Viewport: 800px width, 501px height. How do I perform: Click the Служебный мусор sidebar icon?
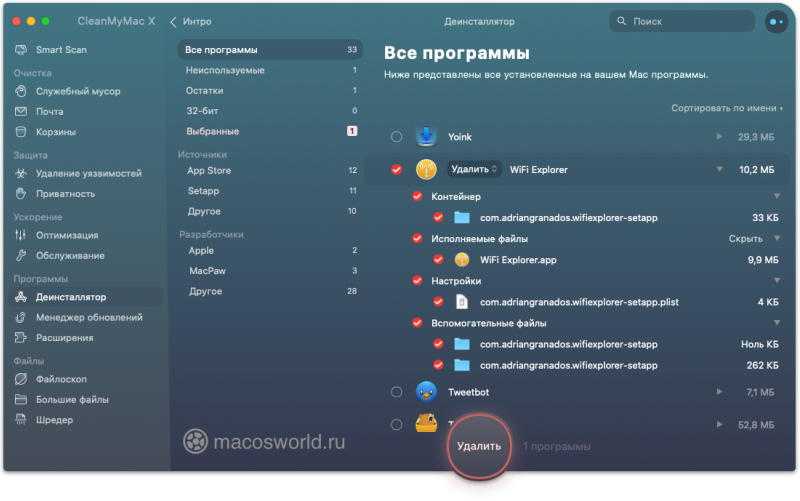coord(21,91)
